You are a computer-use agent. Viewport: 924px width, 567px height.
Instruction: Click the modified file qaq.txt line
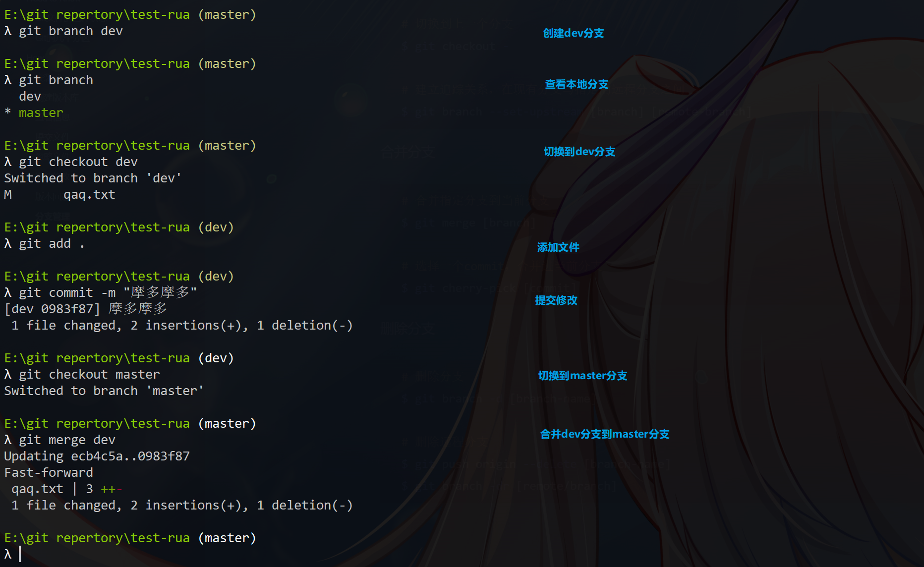[x=59, y=195]
